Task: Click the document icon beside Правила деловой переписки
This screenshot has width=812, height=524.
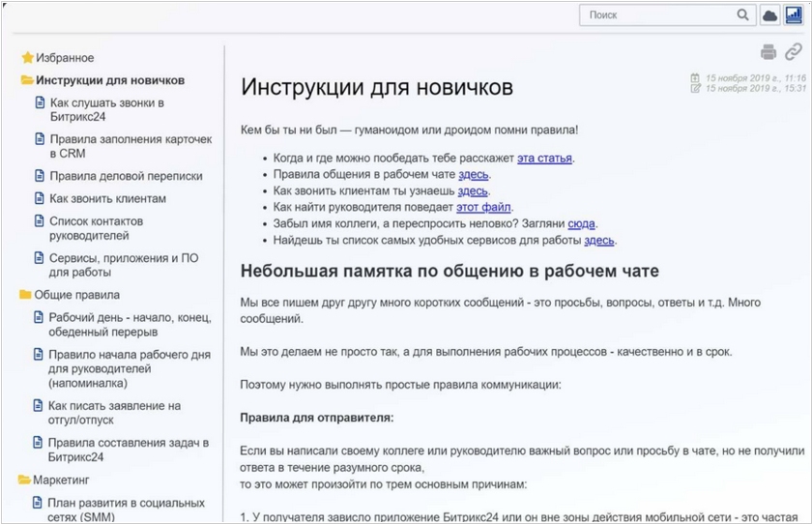Action: pos(40,176)
